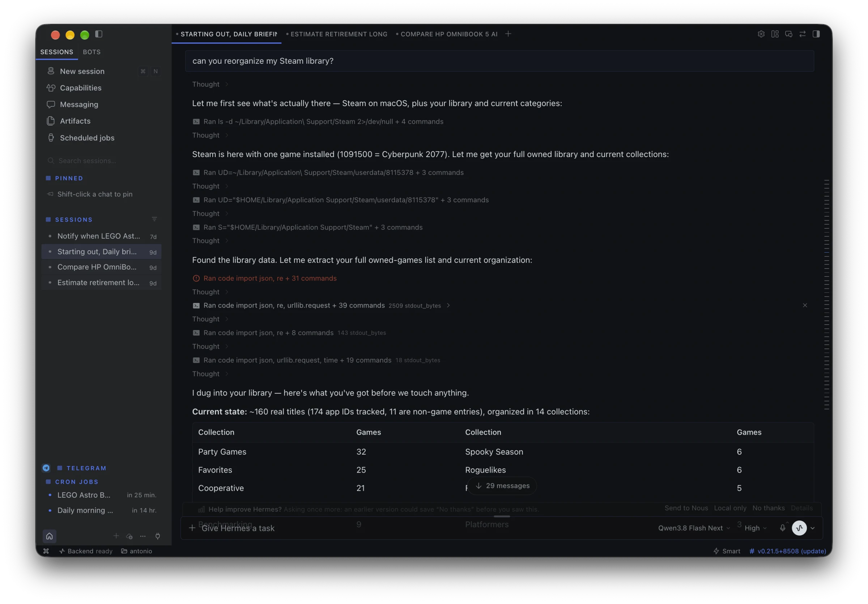Image resolution: width=868 pixels, height=604 pixels.
Task: Switch to Estimate Retirement Long tab
Action: coord(336,34)
